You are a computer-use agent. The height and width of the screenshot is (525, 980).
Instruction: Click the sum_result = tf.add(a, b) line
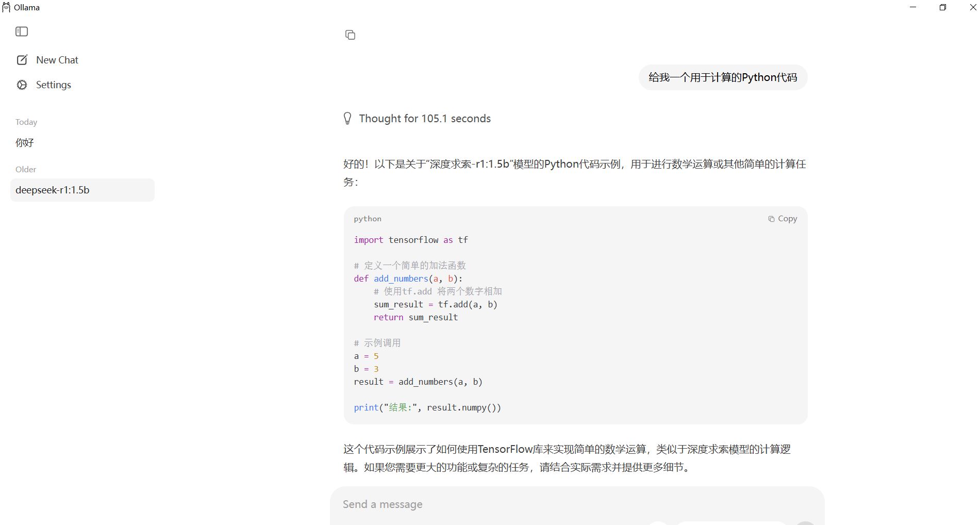click(436, 304)
